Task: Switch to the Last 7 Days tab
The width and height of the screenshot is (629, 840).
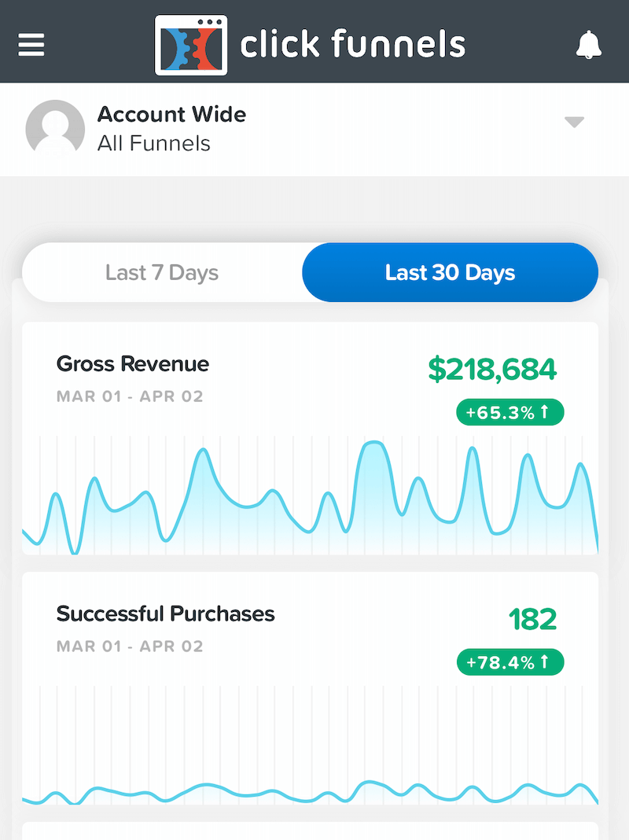Action: click(x=162, y=273)
